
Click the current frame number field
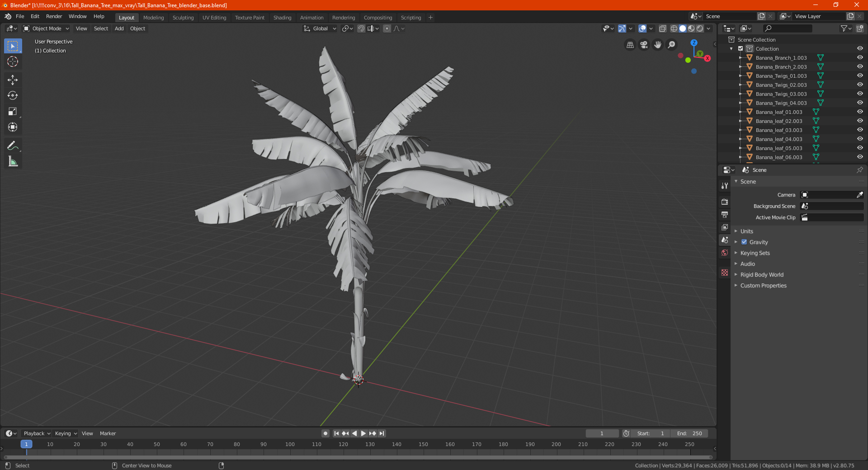[602, 433]
